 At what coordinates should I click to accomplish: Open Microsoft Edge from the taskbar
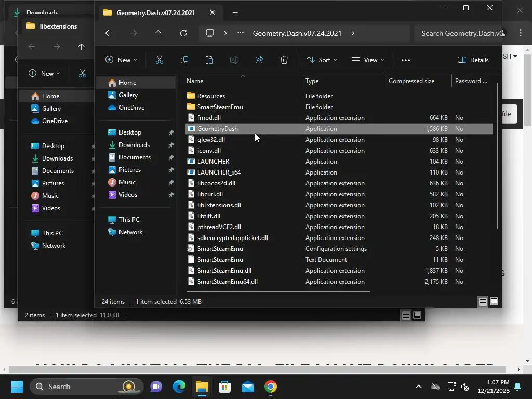[179, 387]
